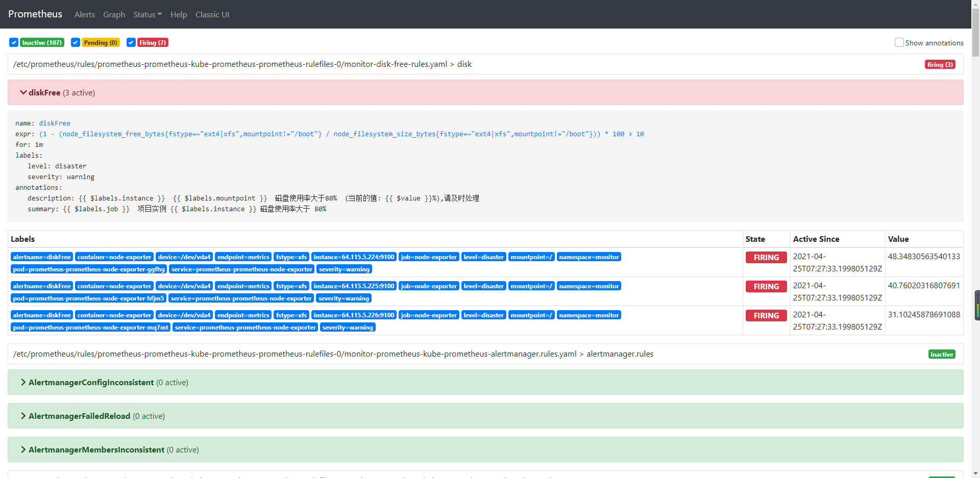Switch to the Classic UI

pos(212,15)
